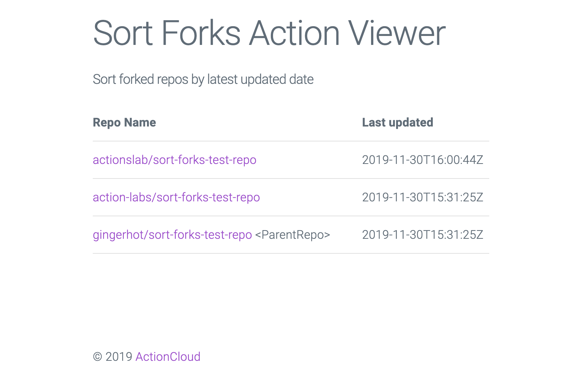Image resolution: width=588 pixels, height=387 pixels.
Task: Open the action-labs/sort-forks-test-repo link
Action: click(x=176, y=197)
